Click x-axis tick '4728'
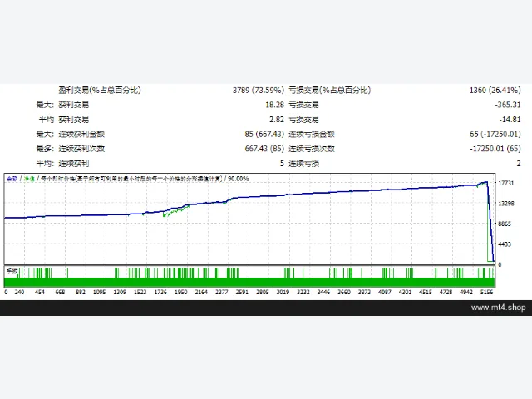The height and width of the screenshot is (399, 532). tap(446, 292)
